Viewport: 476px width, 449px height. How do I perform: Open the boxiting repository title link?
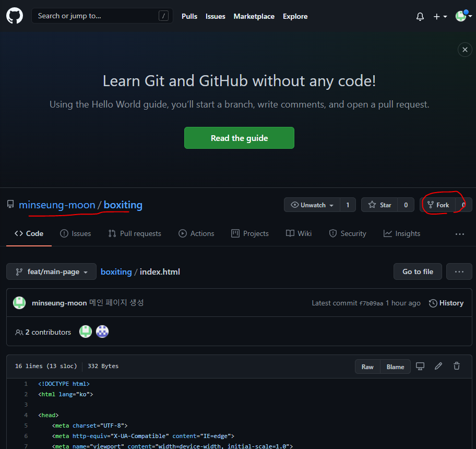coord(123,205)
